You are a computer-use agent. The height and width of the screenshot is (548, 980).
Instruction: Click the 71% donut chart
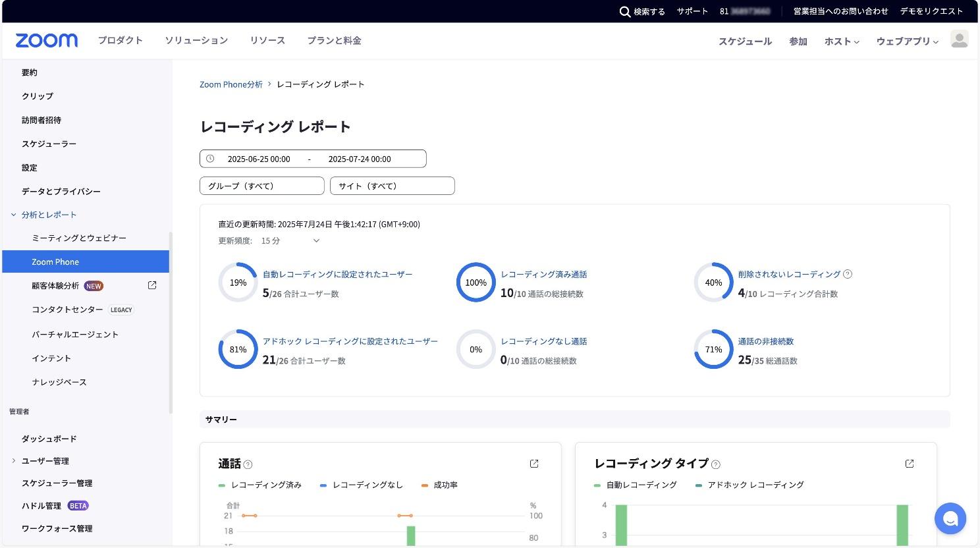coord(713,350)
